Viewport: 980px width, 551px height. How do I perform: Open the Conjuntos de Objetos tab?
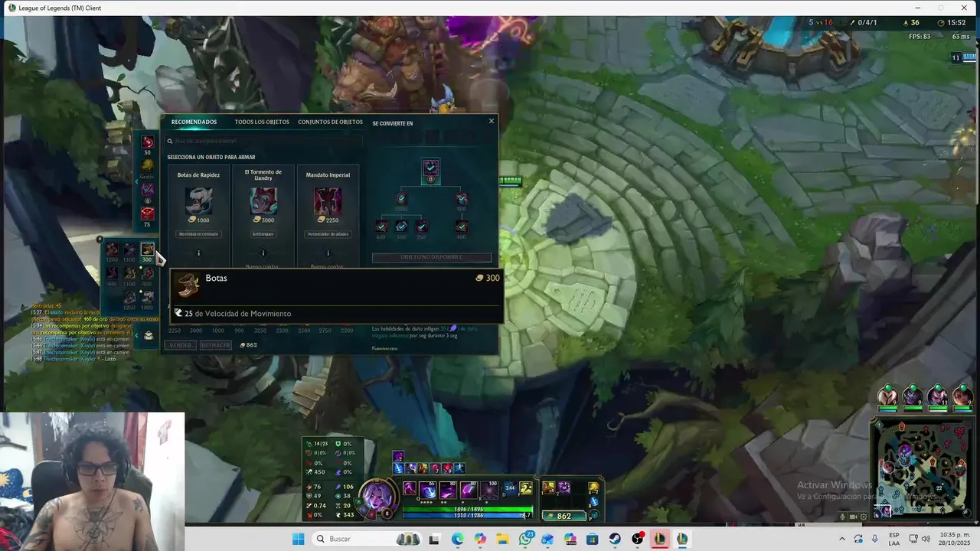tap(330, 122)
